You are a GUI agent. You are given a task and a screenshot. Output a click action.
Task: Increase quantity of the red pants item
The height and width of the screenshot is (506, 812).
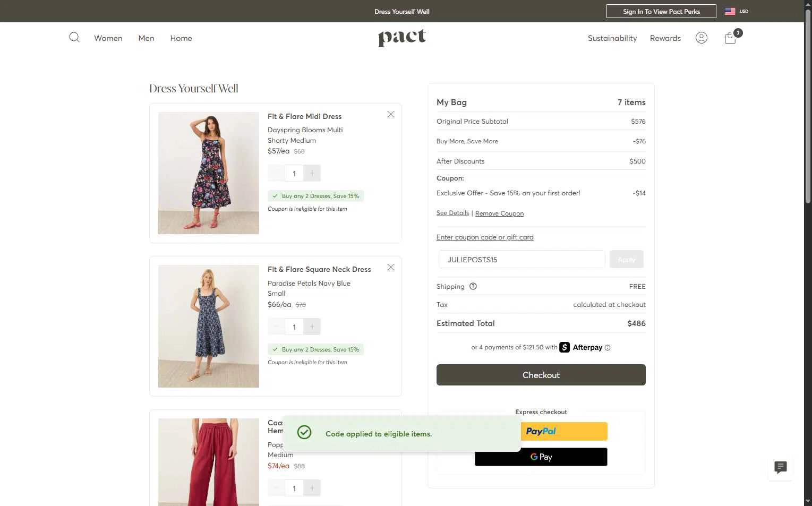pos(312,488)
